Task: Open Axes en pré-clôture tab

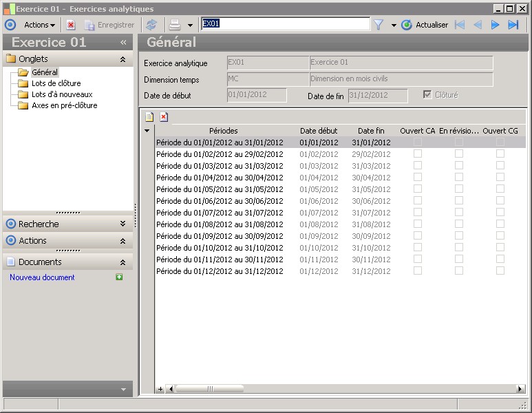Action: (64, 105)
